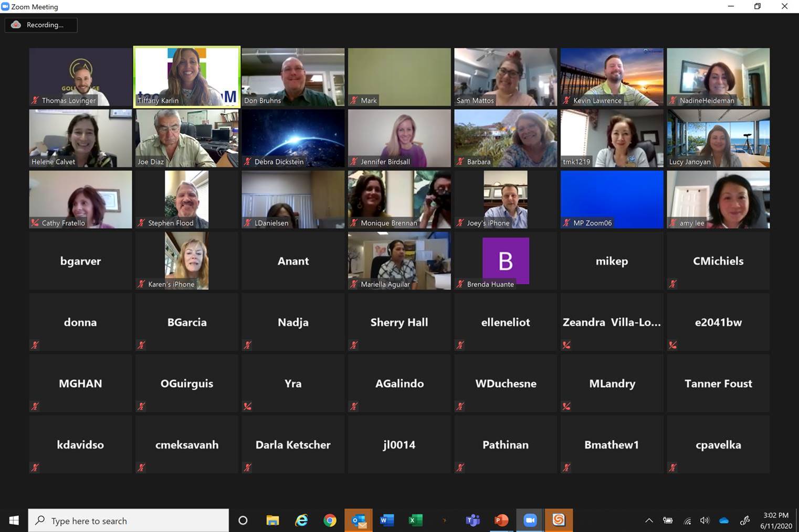Click the muted mic icon in CMichiels tile

pos(673,284)
